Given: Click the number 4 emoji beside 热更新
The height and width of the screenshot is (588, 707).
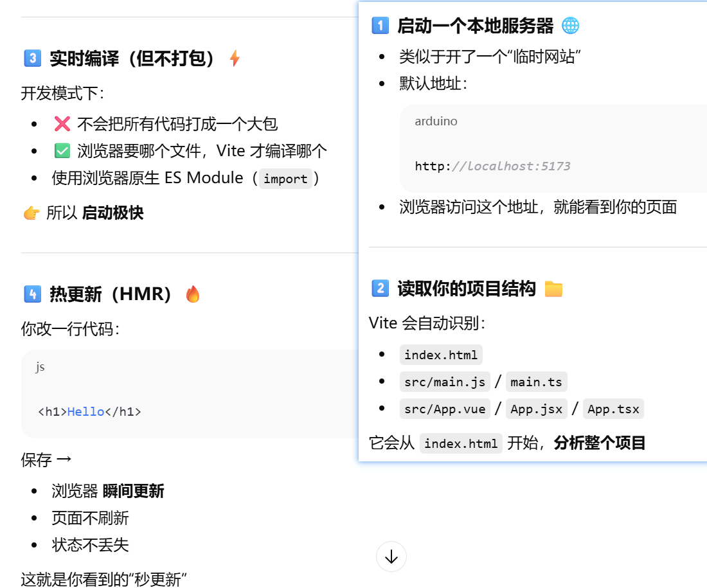Looking at the screenshot, I should [x=33, y=294].
